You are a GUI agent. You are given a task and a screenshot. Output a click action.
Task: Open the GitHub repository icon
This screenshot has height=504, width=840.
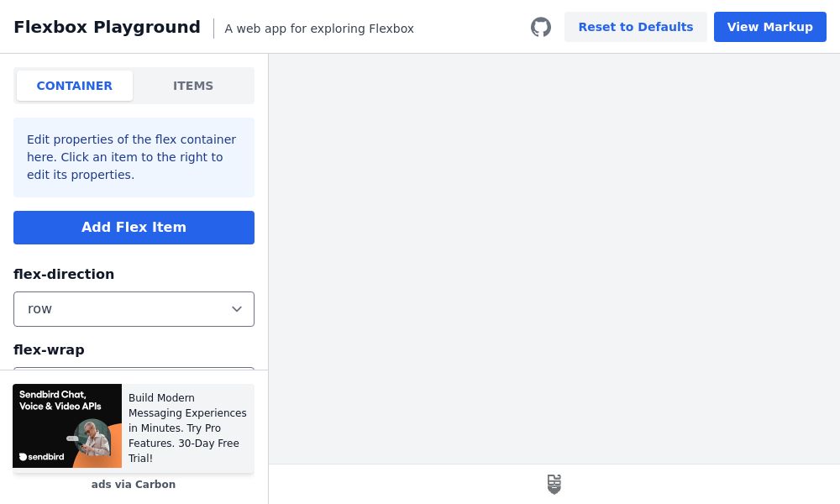540,27
